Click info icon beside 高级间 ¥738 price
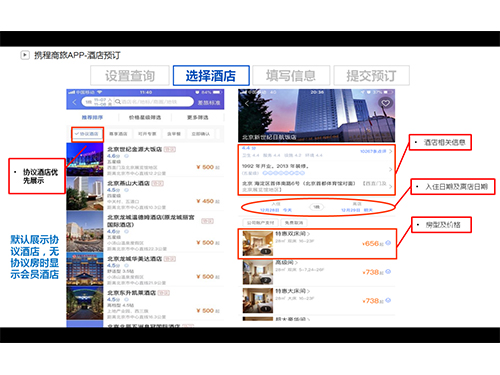The height and width of the screenshot is (375, 500). (x=388, y=272)
